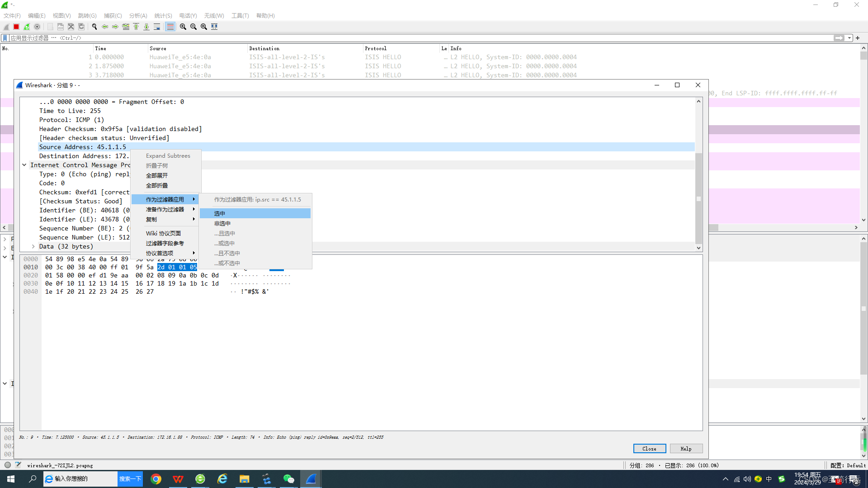Image resolution: width=868 pixels, height=488 pixels.
Task: Zoom in main window text
Action: (183, 27)
